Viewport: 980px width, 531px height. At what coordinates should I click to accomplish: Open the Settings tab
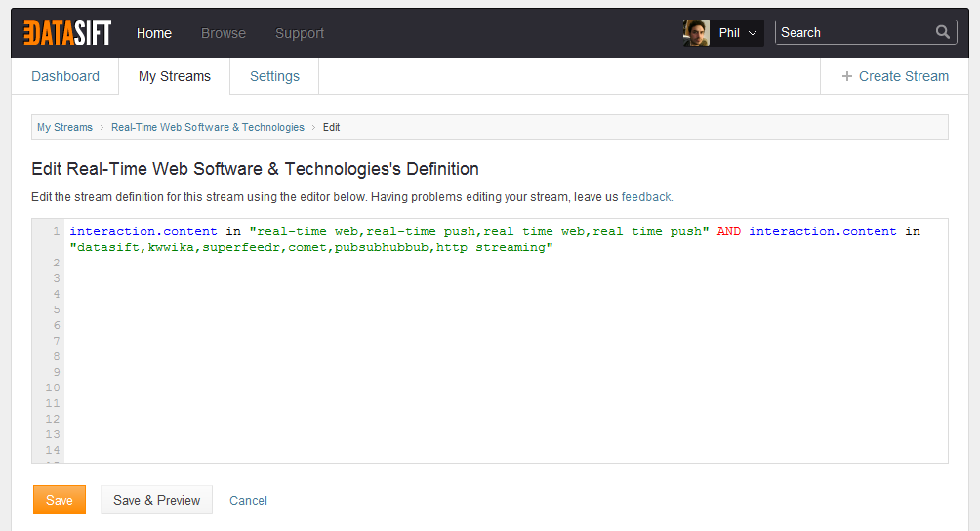coord(274,76)
